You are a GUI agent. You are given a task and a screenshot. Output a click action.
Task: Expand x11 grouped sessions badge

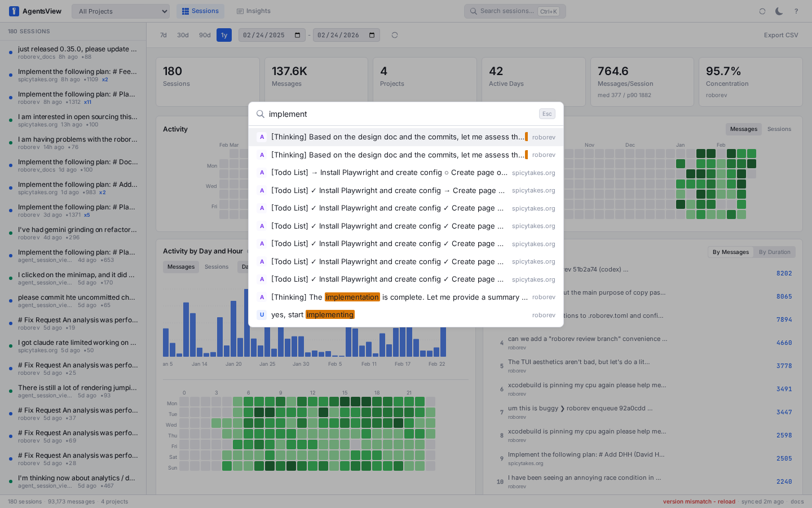click(87, 102)
